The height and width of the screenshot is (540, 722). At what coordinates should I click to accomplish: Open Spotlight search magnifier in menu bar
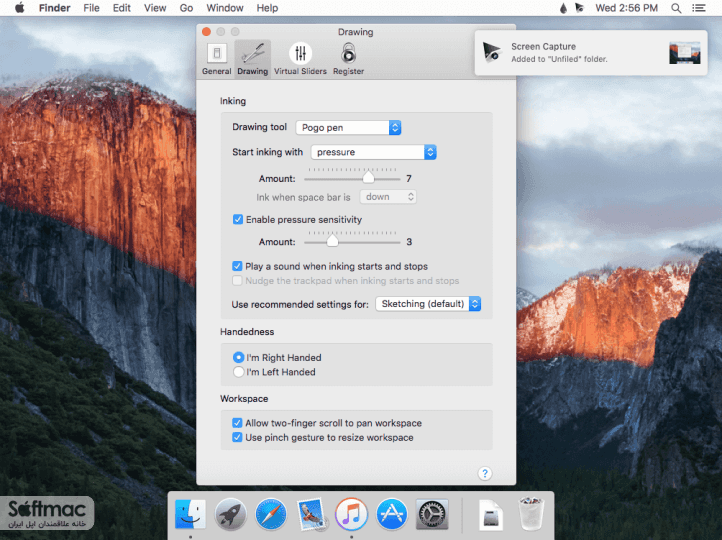675,8
